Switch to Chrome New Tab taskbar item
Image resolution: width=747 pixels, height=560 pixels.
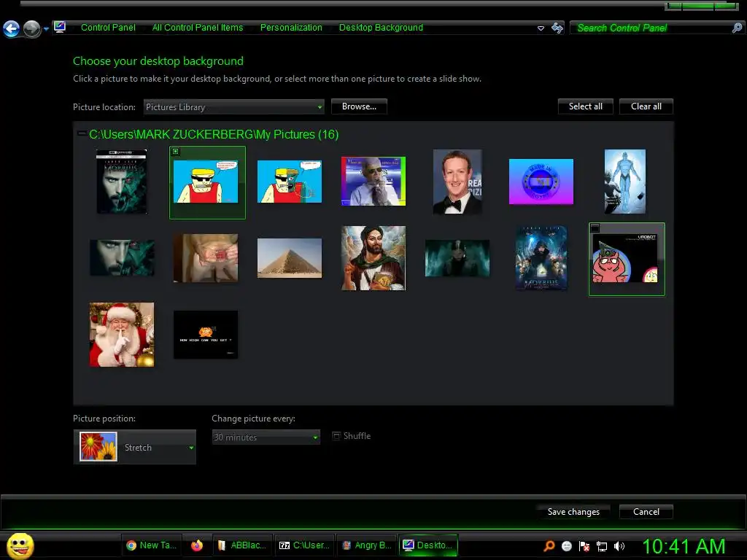152,545
